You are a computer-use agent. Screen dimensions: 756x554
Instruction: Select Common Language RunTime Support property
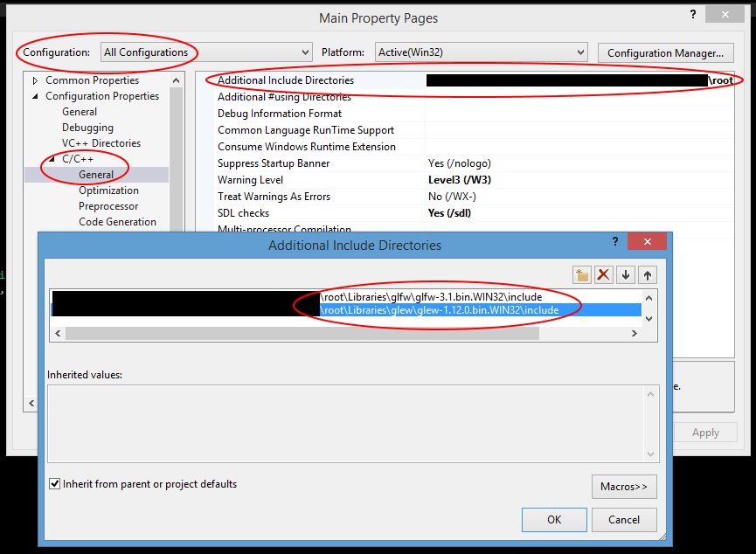[x=306, y=130]
